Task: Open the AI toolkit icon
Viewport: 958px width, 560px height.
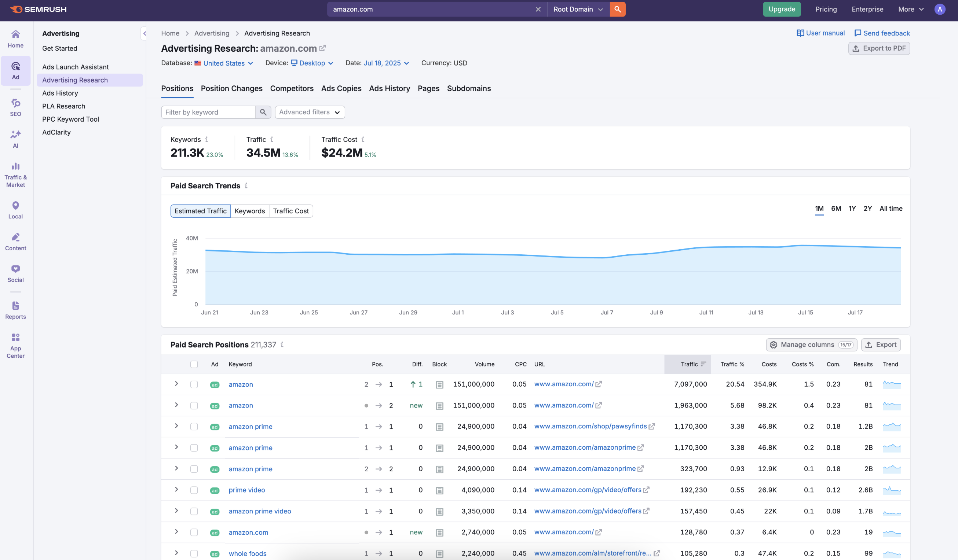Action: 15,139
